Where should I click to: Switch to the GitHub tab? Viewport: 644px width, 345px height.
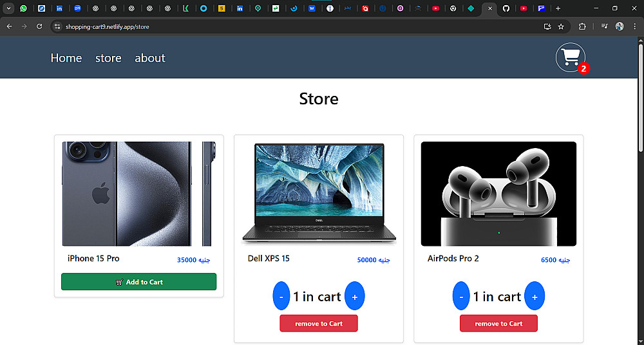pyautogui.click(x=506, y=8)
